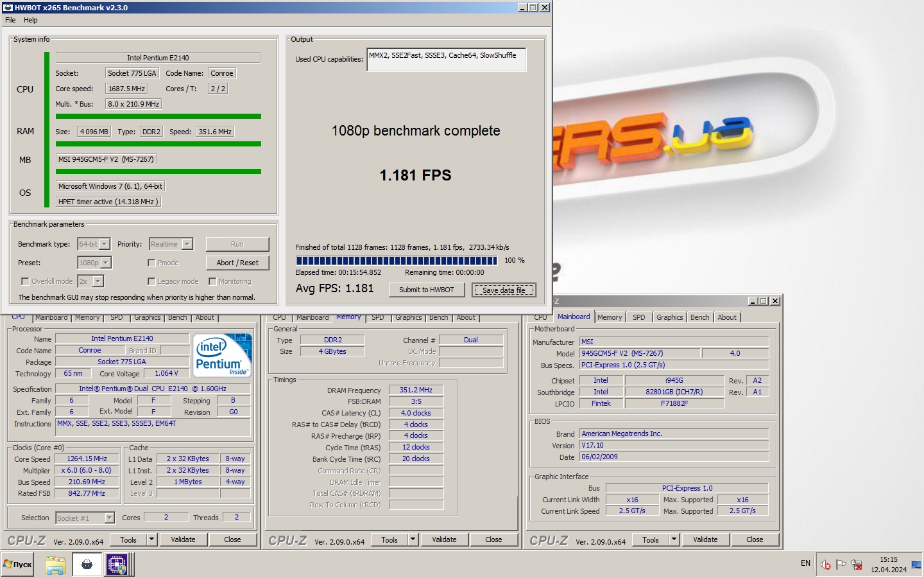Click the 82801GB (ICH7/R) southbridge value
Screen dimensions: 924x578
point(674,392)
